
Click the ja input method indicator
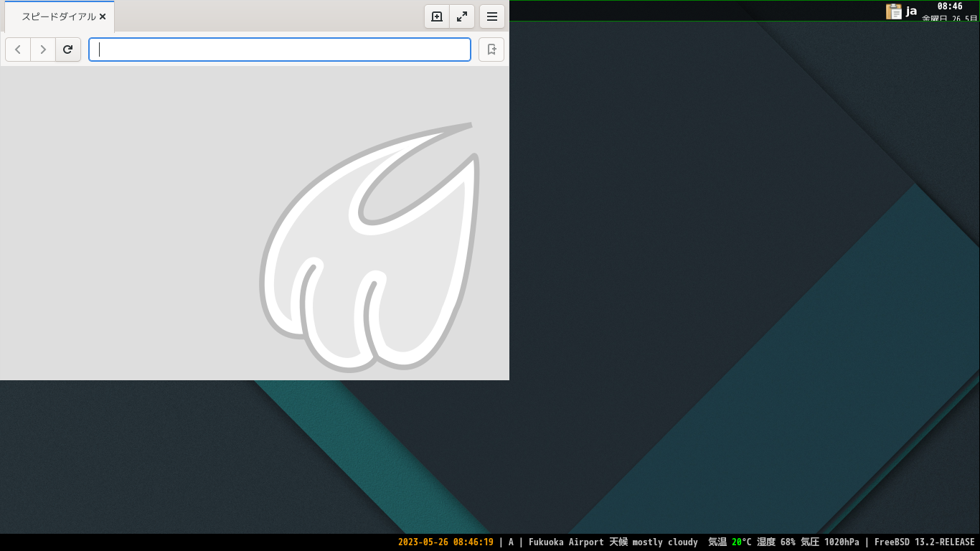pyautogui.click(x=911, y=11)
